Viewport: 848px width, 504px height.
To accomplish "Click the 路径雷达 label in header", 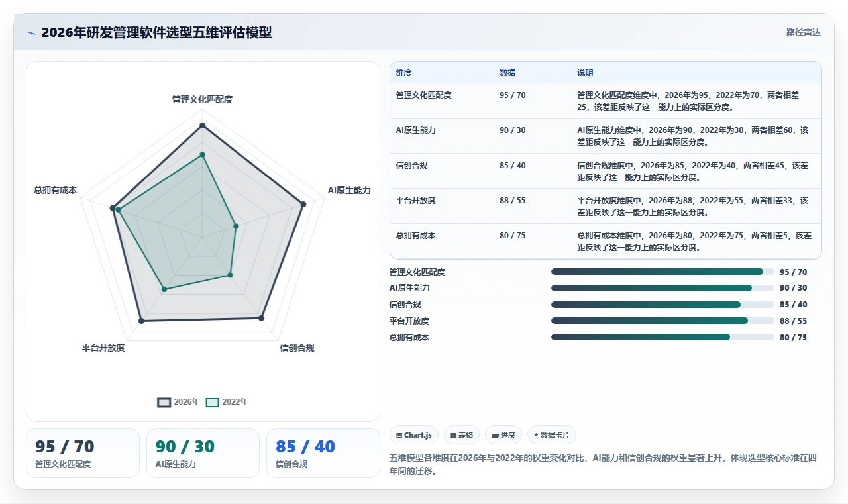I will (804, 32).
